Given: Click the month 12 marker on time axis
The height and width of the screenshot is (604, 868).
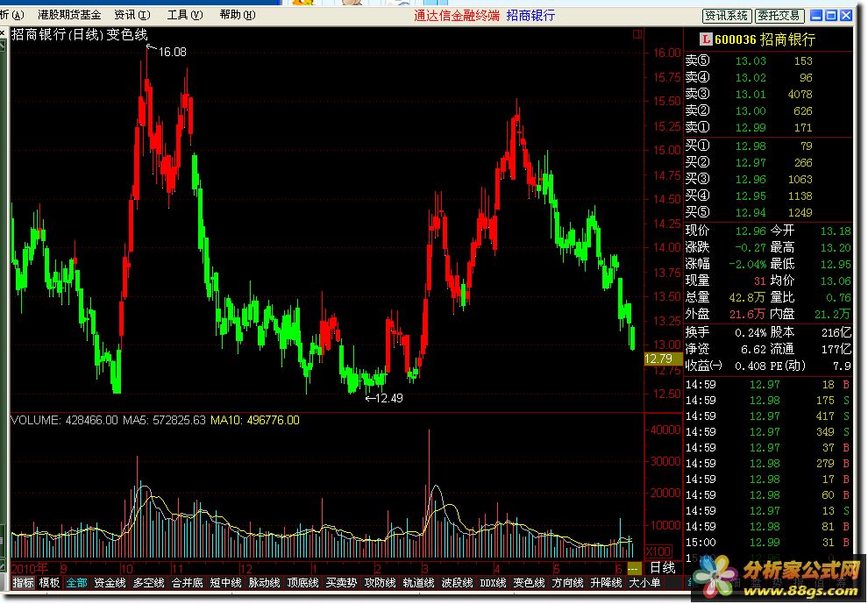Looking at the screenshot, I should [245, 569].
